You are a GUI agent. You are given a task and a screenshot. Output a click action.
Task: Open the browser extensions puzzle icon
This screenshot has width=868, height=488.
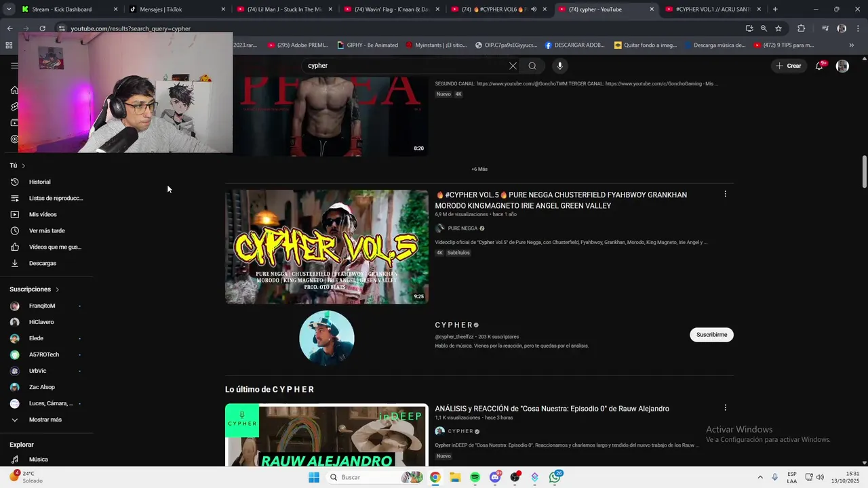[x=801, y=28]
